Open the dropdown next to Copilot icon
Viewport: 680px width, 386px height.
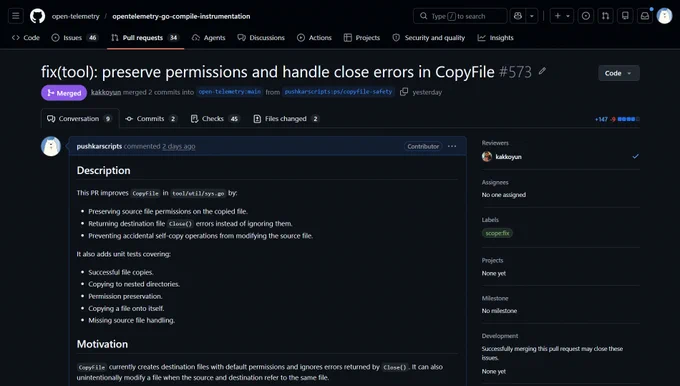532,16
